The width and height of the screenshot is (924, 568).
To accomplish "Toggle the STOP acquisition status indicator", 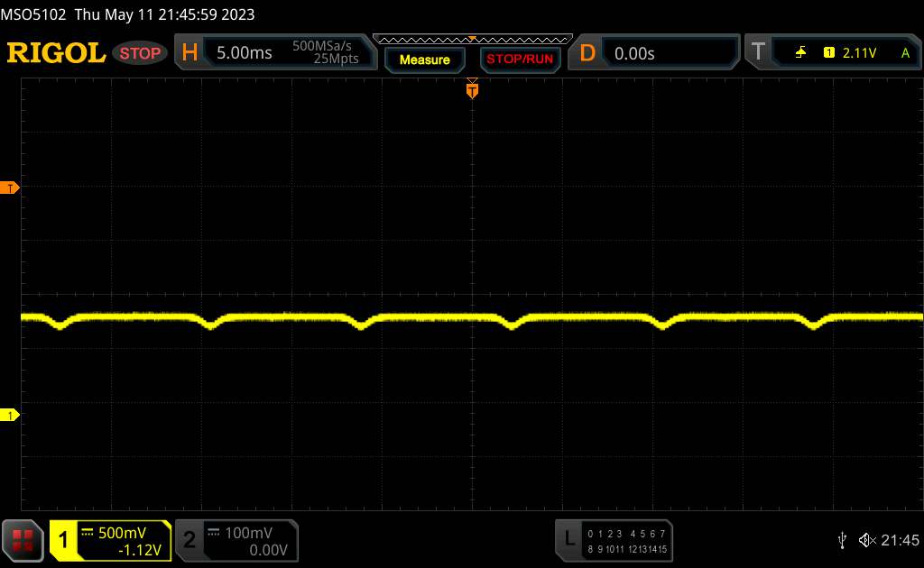I will tap(142, 53).
